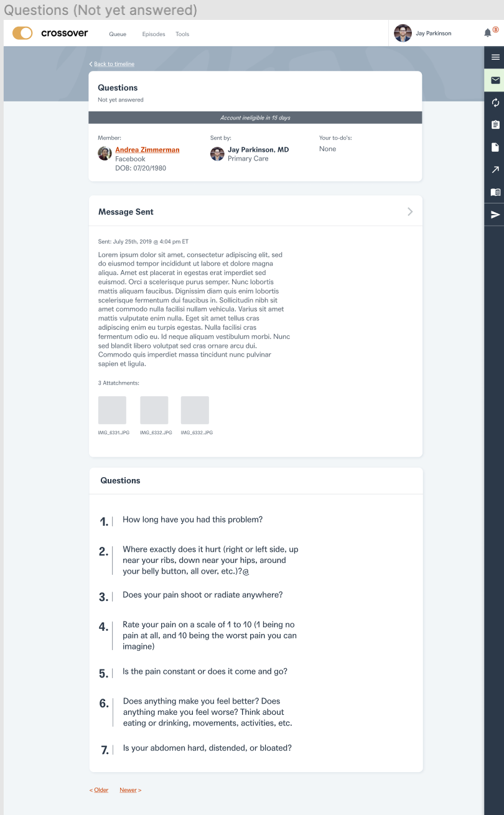Toggle the orange switch beside crossover logo

click(22, 33)
